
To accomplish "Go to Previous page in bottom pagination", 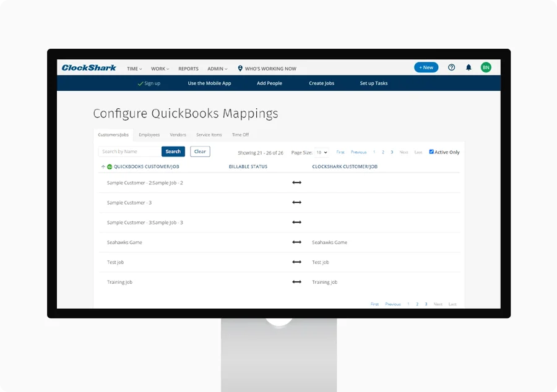I will click(x=392, y=304).
